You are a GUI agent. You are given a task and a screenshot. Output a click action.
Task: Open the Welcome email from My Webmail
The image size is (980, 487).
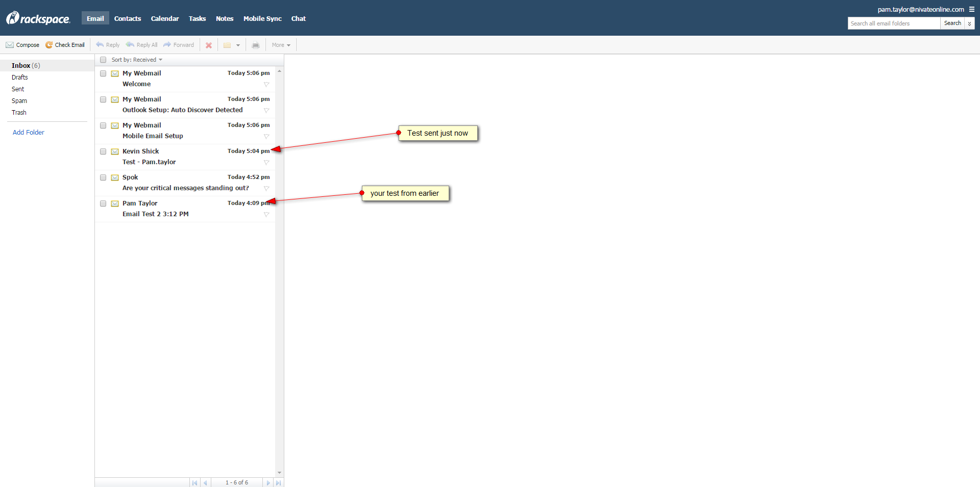click(185, 79)
